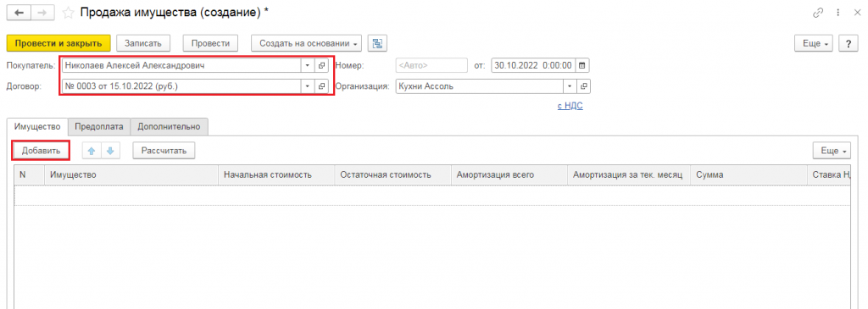Open help with the question mark button
The width and height of the screenshot is (868, 309).
pos(848,44)
